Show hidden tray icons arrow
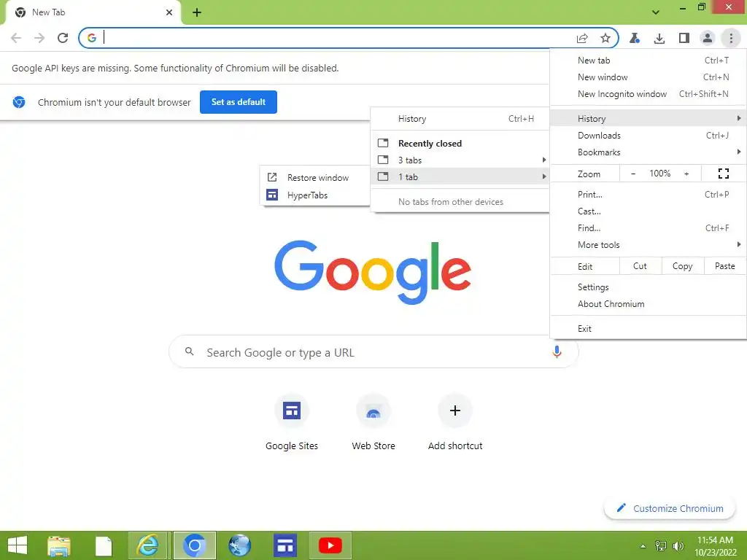Image resolution: width=747 pixels, height=560 pixels. tap(643, 545)
